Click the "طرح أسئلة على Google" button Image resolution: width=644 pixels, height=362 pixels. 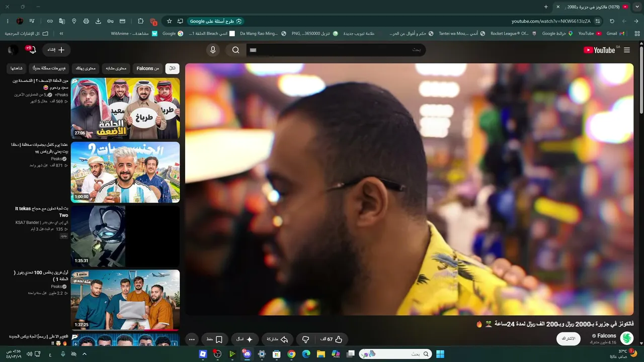tap(216, 21)
